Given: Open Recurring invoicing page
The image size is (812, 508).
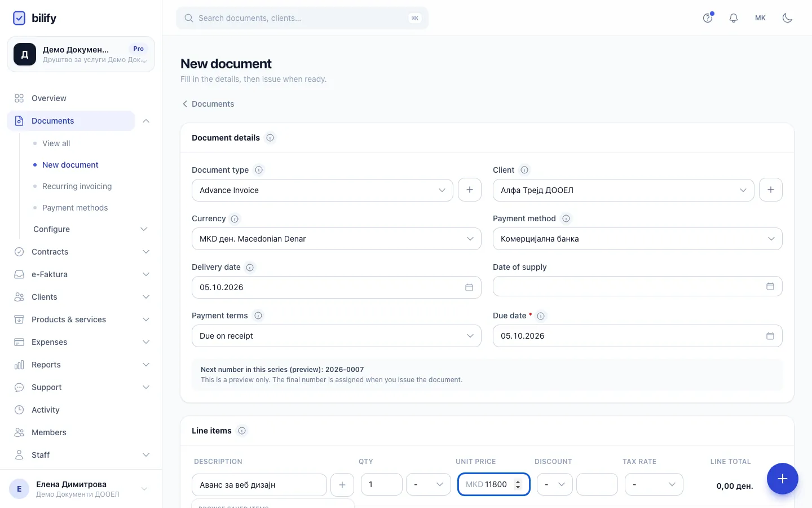Looking at the screenshot, I should point(77,186).
